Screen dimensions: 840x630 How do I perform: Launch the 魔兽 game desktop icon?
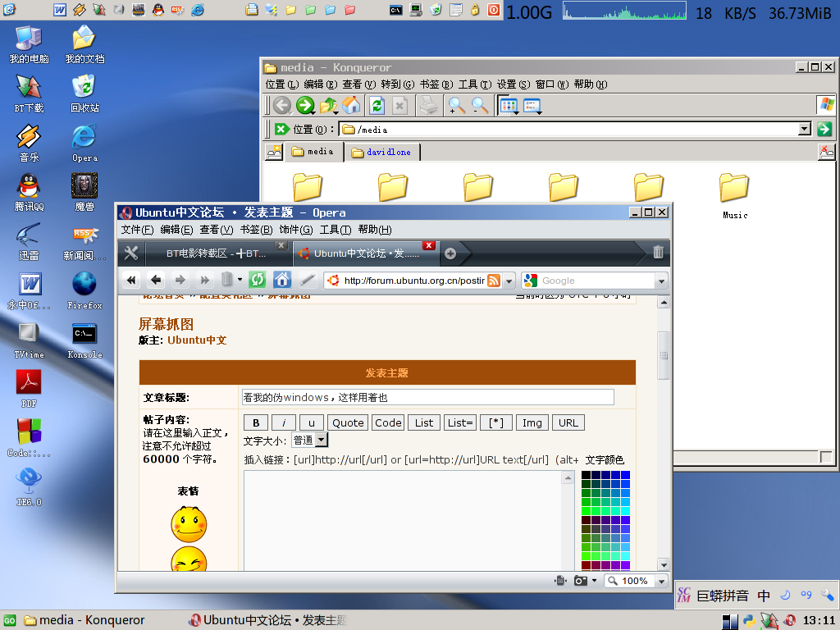tap(84, 192)
